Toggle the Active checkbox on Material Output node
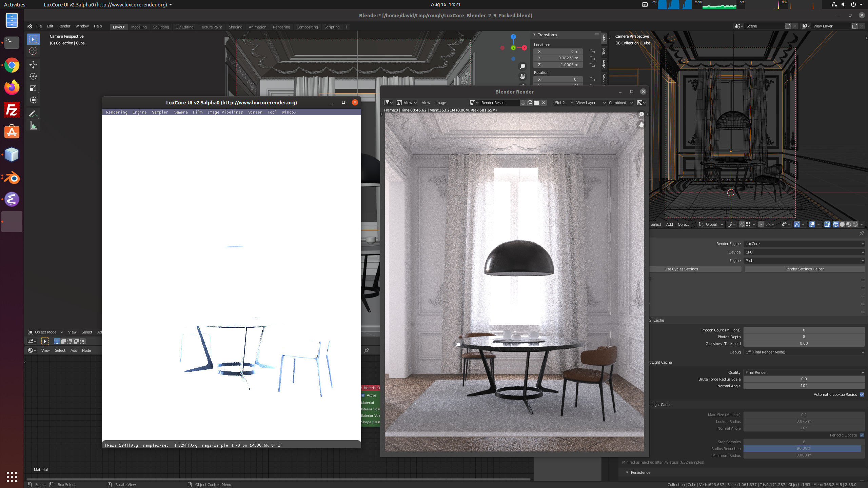Viewport: 868px width, 488px height. coord(363,395)
